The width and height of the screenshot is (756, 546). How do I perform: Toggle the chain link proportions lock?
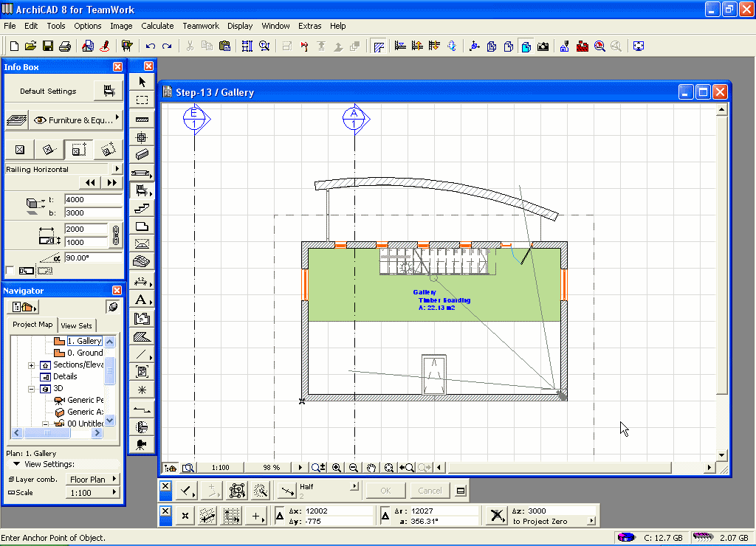point(115,235)
